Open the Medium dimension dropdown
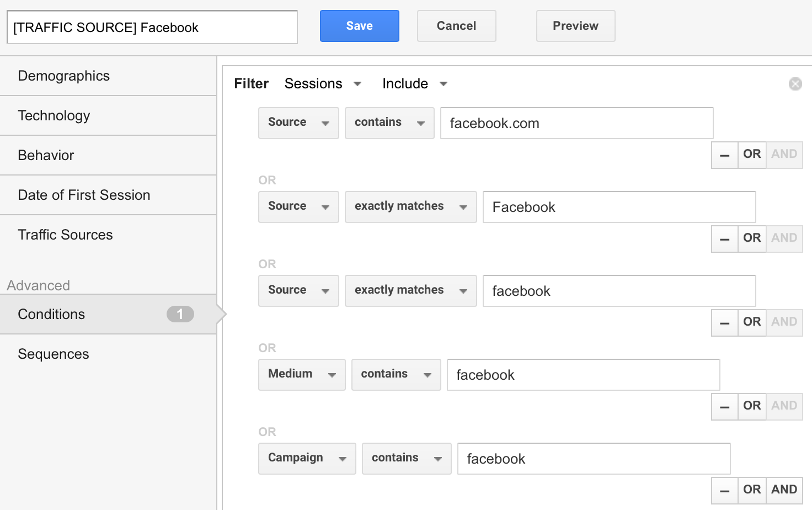Viewport: 812px width, 510px height. pyautogui.click(x=302, y=374)
